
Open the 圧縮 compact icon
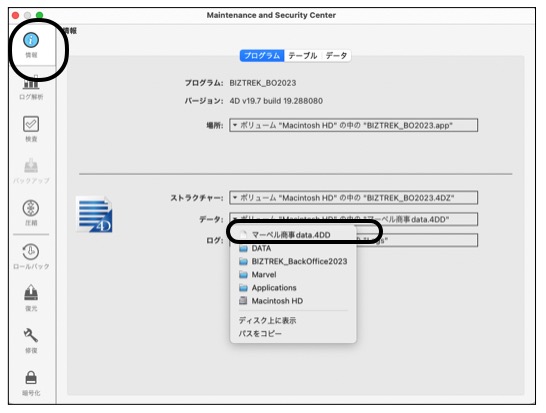pos(31,213)
